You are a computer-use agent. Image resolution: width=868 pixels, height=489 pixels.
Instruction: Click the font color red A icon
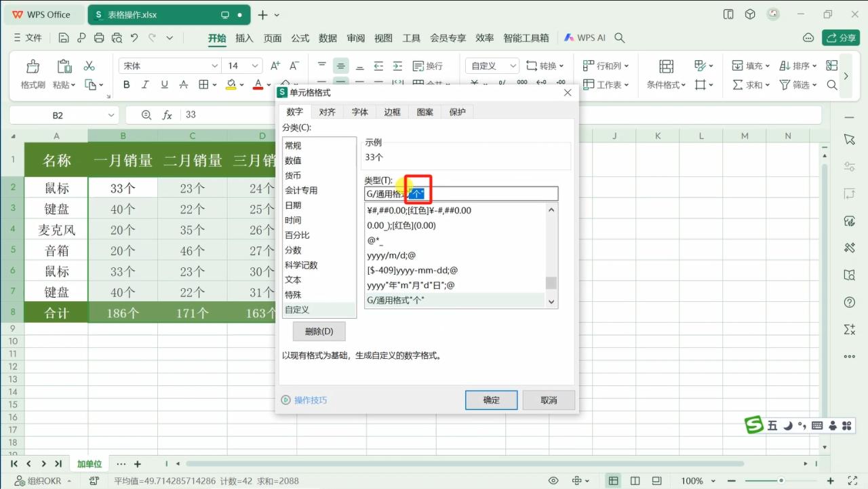coord(258,85)
